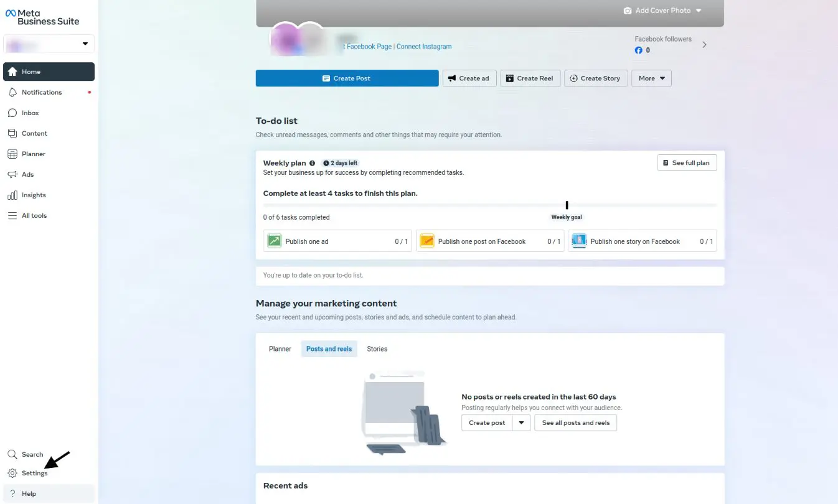Viewport: 838px width, 504px height.
Task: Click See all posts and reels
Action: coord(576,423)
